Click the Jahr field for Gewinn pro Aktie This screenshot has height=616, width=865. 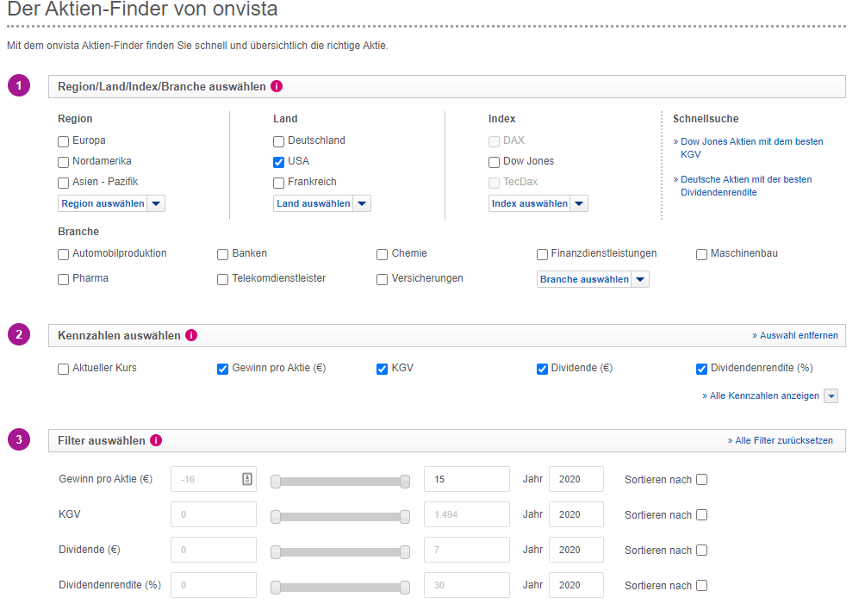(576, 479)
